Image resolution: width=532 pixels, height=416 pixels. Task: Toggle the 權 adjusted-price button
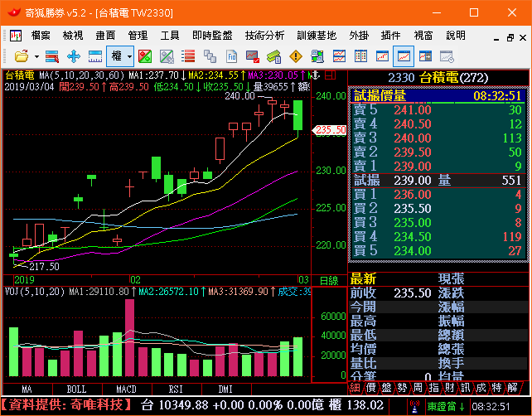click(116, 56)
